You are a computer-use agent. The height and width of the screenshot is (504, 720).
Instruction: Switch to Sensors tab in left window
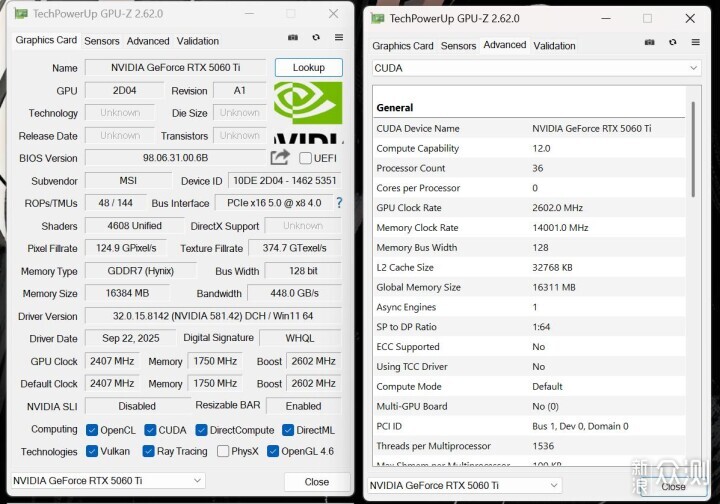coord(101,41)
